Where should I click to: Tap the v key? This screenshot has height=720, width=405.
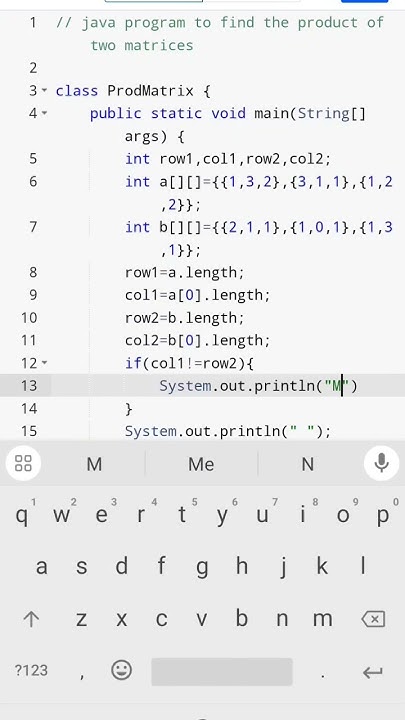click(x=202, y=619)
